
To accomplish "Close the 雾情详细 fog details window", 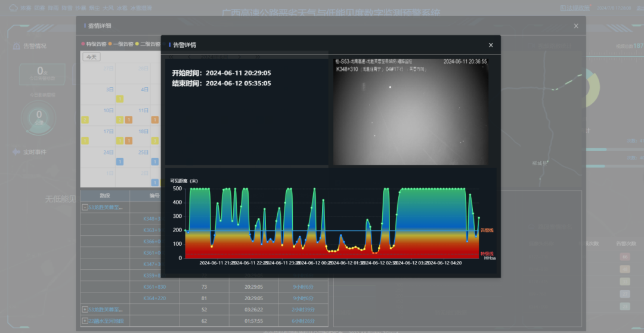I will pos(576,26).
